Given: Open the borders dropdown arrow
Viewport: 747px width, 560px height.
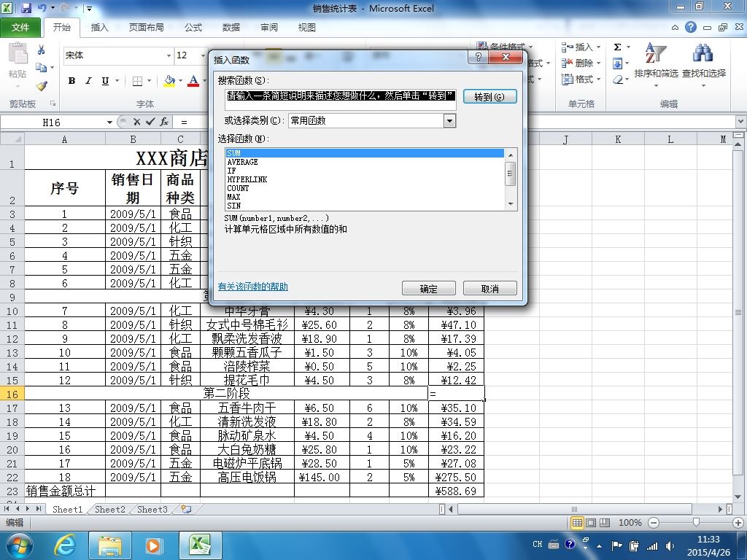Looking at the screenshot, I should click(149, 81).
